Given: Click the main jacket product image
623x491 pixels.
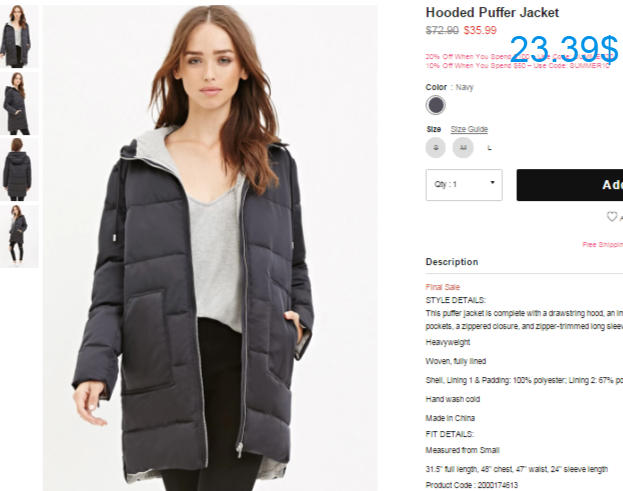Looking at the screenshot, I should point(210,247).
